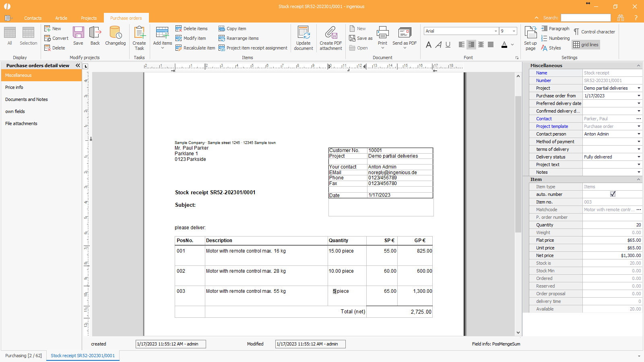Collapse the Miscellaneous properties section
644x362 pixels.
pos(638,66)
